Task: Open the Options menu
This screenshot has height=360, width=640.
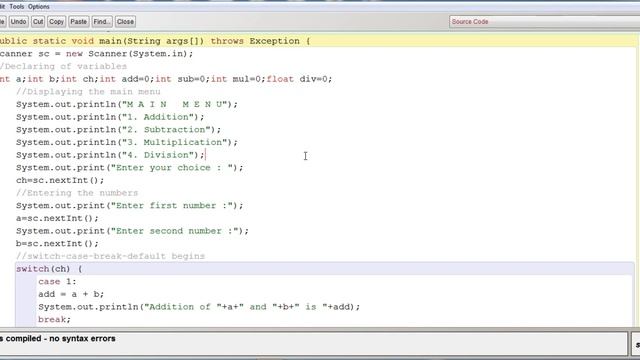Action: [x=39, y=7]
